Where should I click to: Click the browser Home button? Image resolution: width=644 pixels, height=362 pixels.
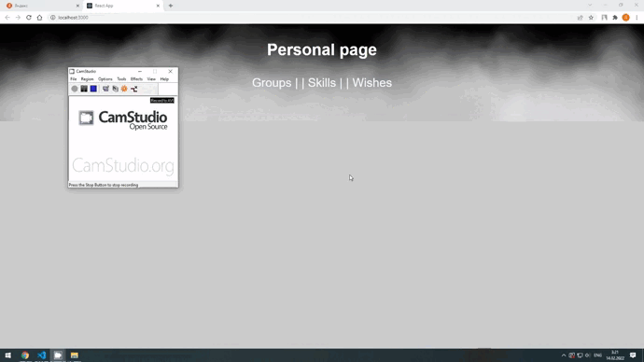(x=39, y=18)
